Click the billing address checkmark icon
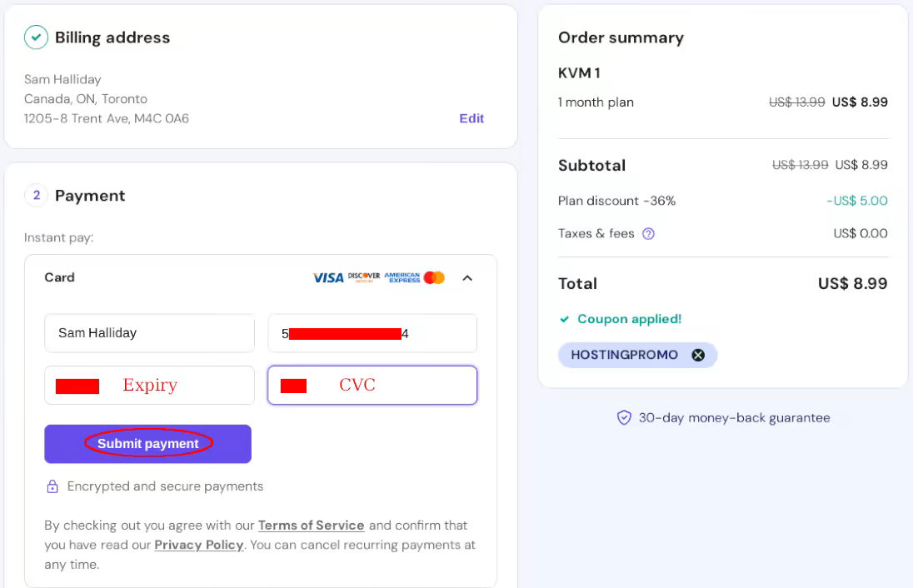913x588 pixels. (x=36, y=37)
